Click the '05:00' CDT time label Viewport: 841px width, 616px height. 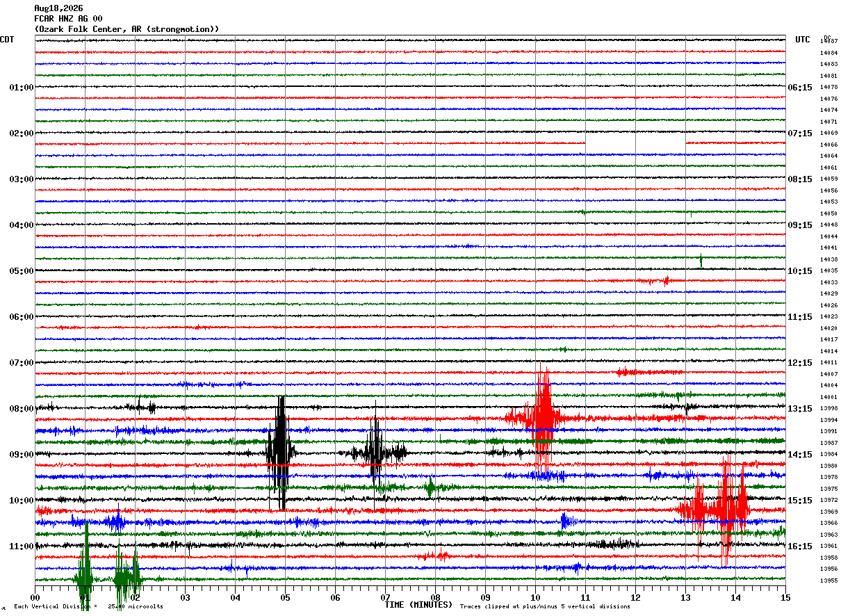pyautogui.click(x=21, y=271)
